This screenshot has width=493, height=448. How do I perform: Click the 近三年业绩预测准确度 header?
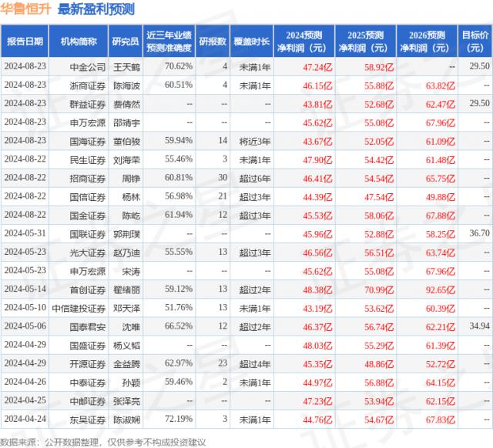coord(169,42)
